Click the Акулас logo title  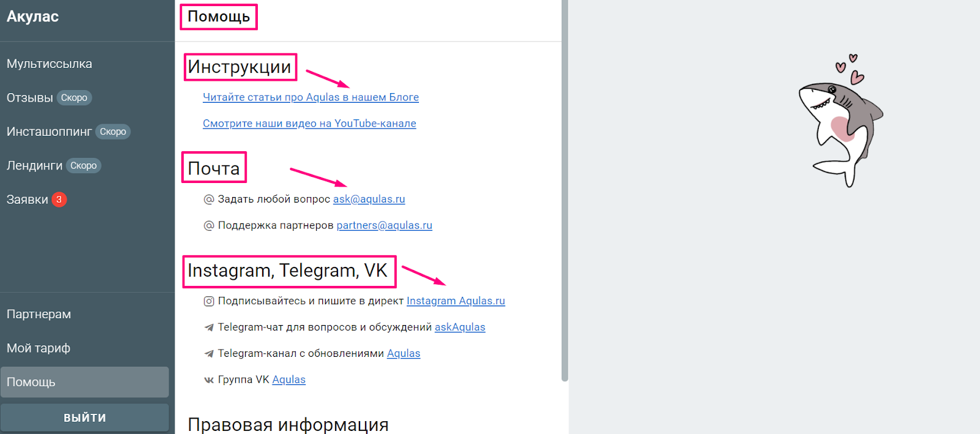[x=32, y=17]
